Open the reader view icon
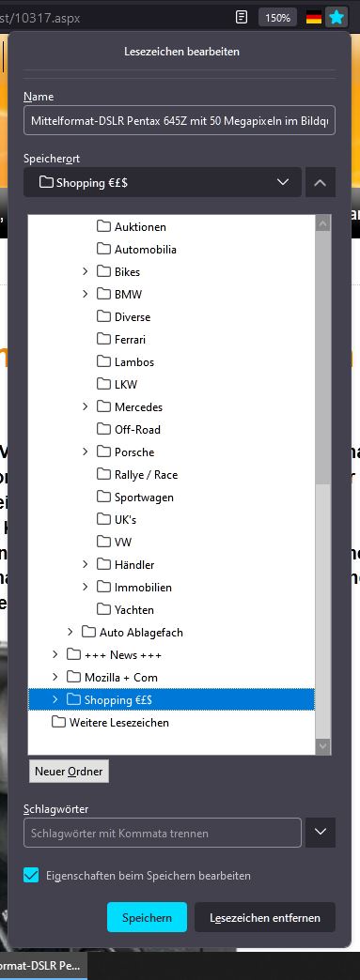The image size is (360, 980). (x=242, y=17)
